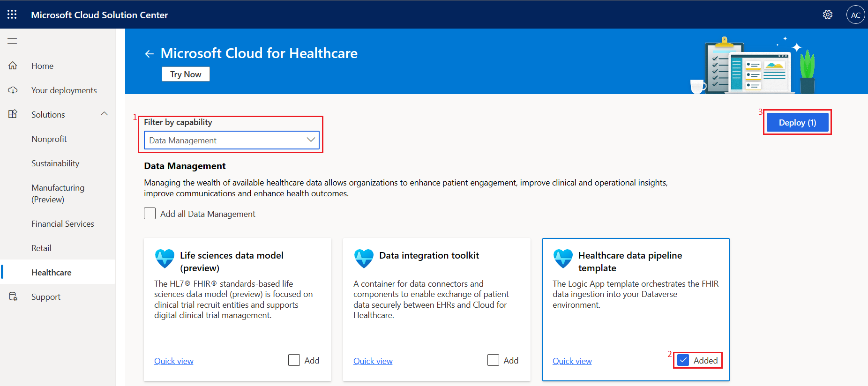Click the Life sciences data model (preview) title
The width and height of the screenshot is (868, 386).
(x=232, y=261)
